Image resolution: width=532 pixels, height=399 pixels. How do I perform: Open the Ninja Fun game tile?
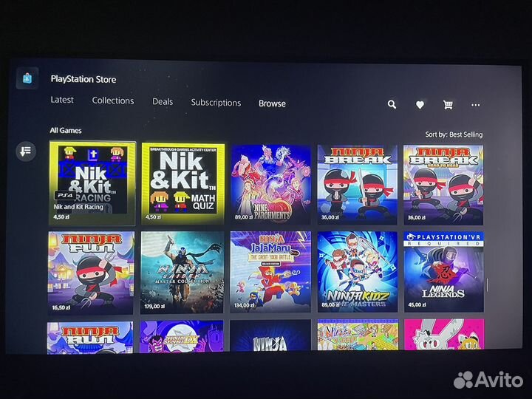click(x=91, y=273)
